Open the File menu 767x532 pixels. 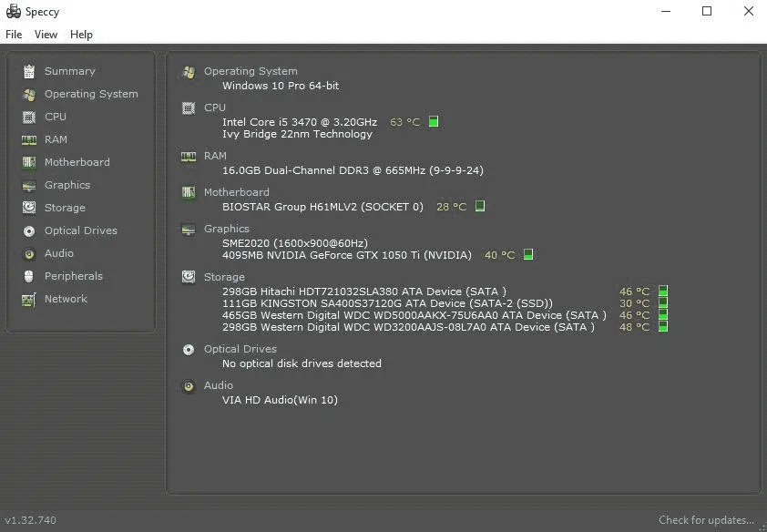(x=14, y=35)
